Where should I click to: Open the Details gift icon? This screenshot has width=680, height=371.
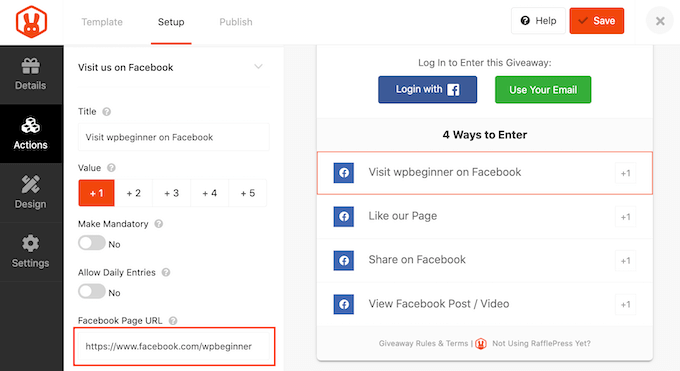tap(30, 66)
